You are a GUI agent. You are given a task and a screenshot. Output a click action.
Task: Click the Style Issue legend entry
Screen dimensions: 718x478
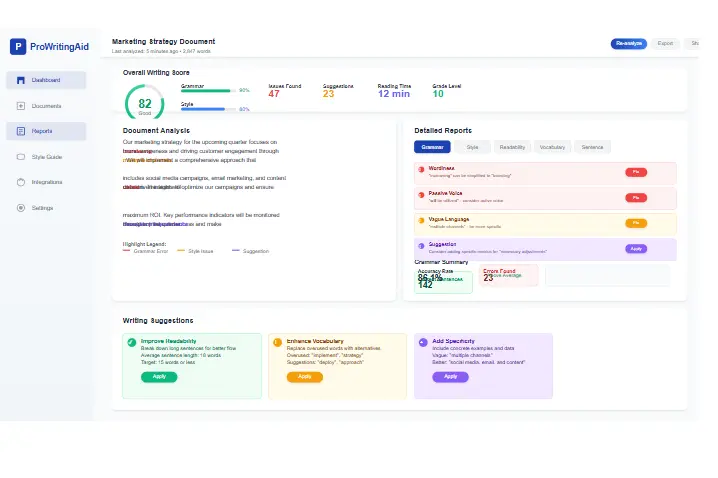point(195,251)
